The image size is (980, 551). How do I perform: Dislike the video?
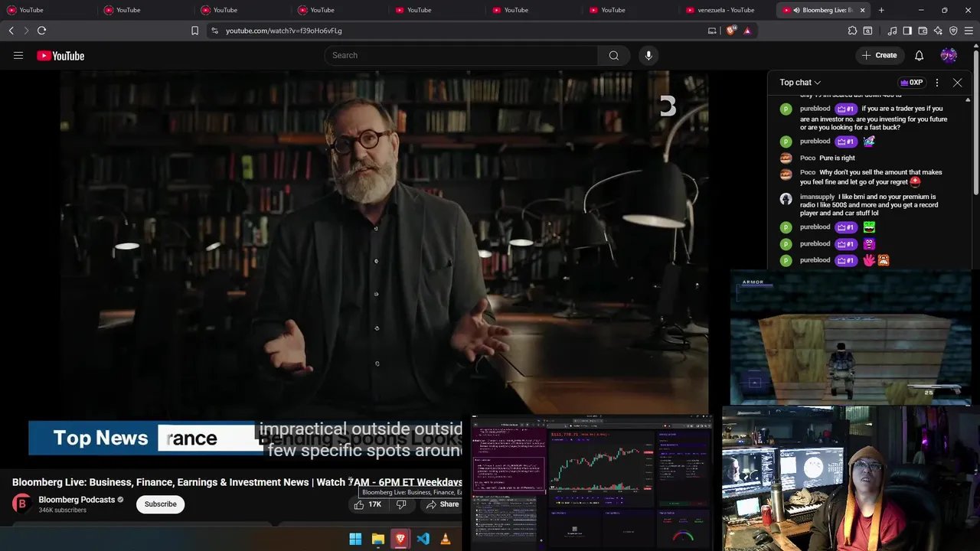pyautogui.click(x=401, y=504)
